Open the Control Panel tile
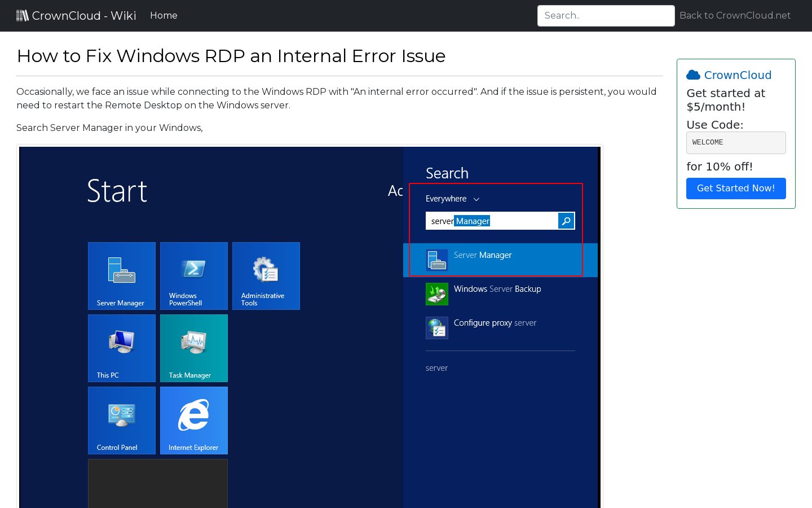This screenshot has height=508, width=812. click(121, 421)
